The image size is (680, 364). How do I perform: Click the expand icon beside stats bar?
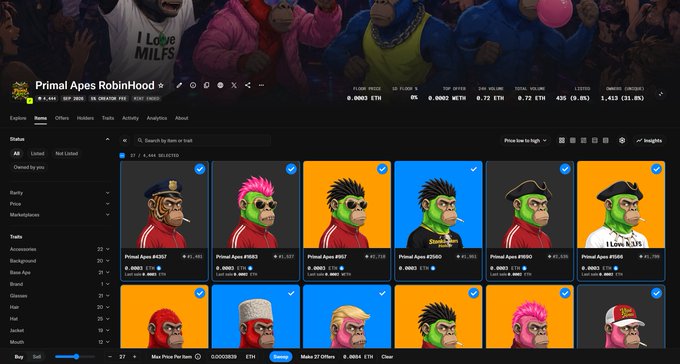pyautogui.click(x=660, y=94)
